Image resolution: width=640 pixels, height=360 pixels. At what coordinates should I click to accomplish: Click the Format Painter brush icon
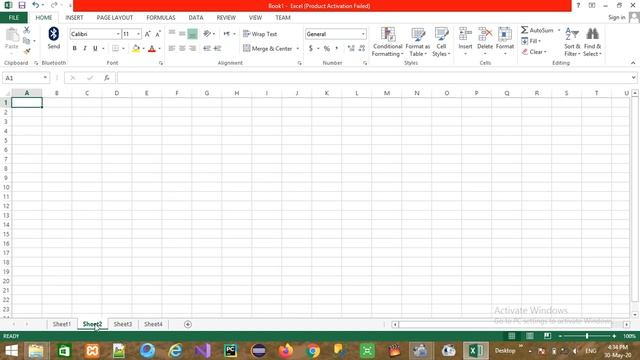(x=27, y=51)
